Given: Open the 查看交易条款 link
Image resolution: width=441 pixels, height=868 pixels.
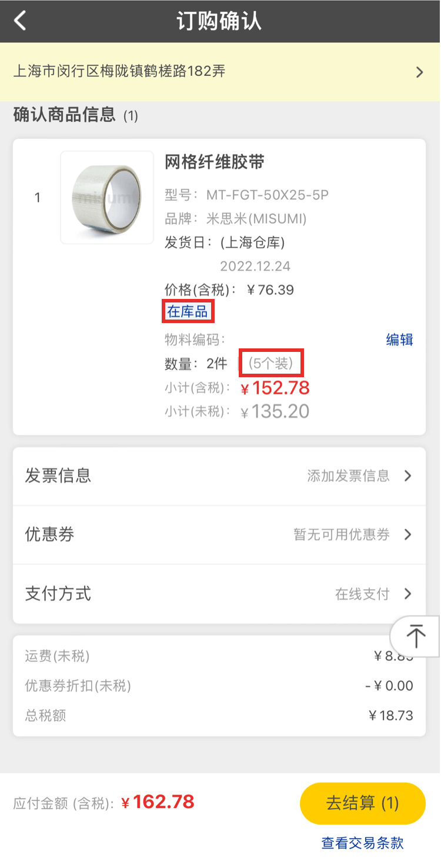Looking at the screenshot, I should pos(362,843).
